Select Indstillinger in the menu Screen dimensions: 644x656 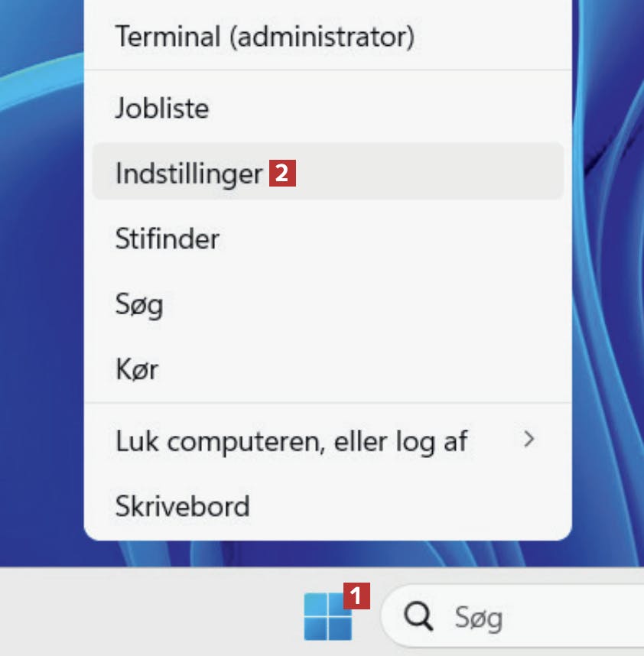189,174
